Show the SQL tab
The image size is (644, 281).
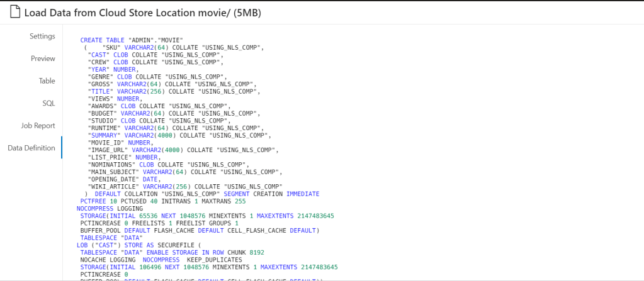click(48, 103)
